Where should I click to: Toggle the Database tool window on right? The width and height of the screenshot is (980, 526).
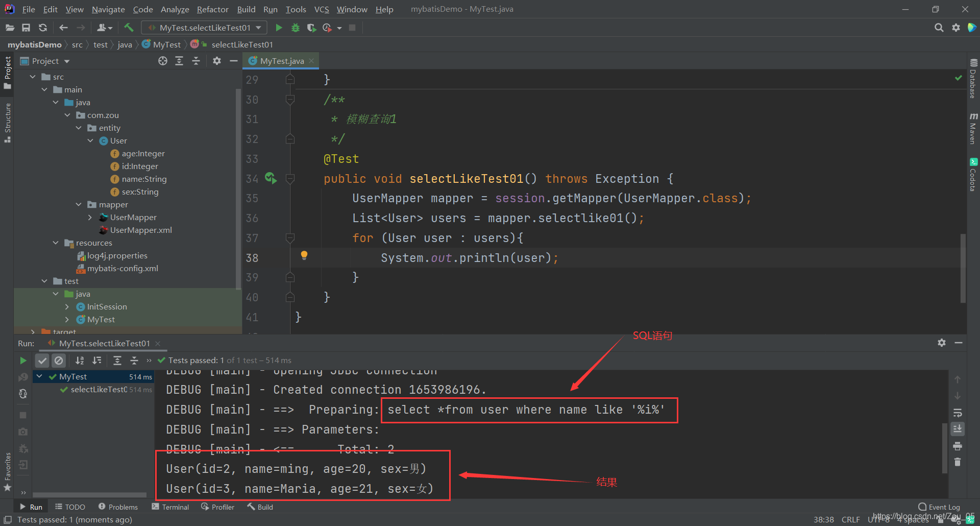click(973, 79)
